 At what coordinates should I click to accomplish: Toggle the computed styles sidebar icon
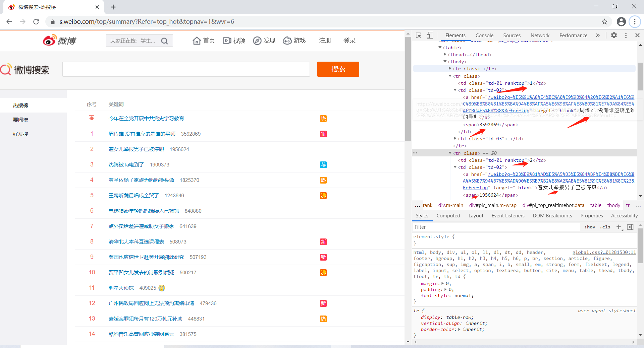pyautogui.click(x=630, y=227)
